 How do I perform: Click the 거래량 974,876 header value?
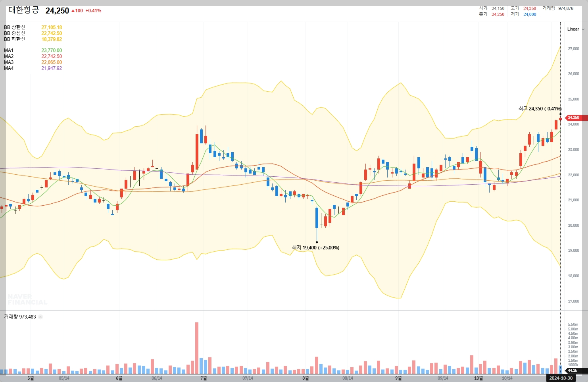558,8
